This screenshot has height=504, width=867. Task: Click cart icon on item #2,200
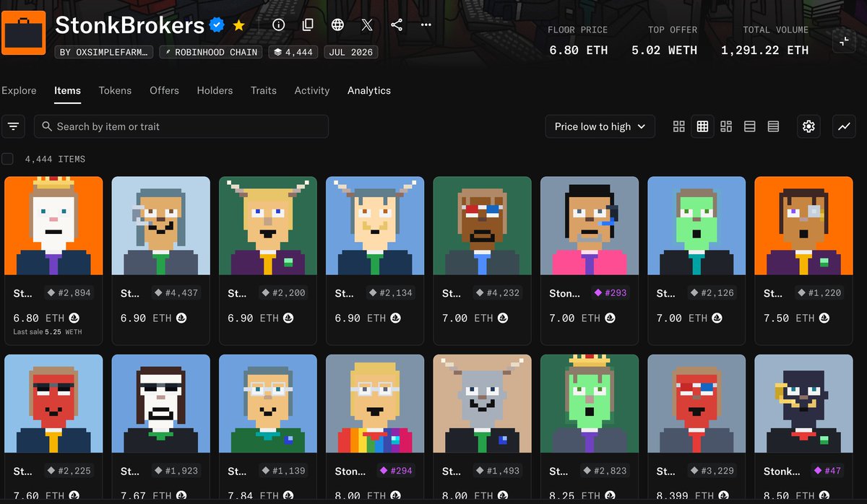click(x=288, y=318)
